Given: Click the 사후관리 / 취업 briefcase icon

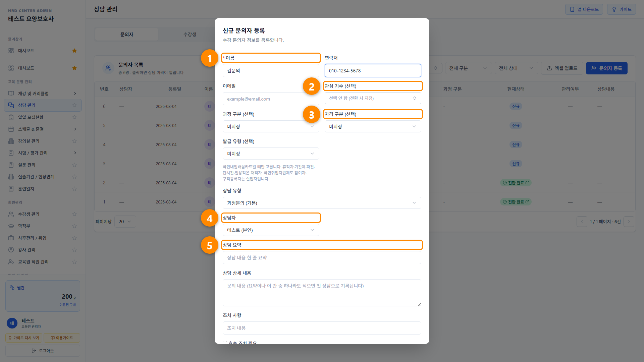Looking at the screenshot, I should [x=11, y=238].
